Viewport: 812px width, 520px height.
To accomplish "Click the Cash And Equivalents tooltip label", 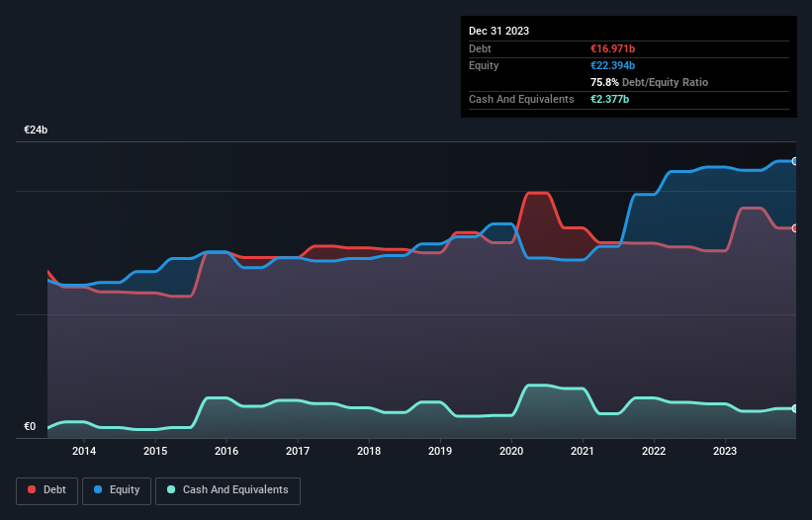I will (x=521, y=99).
